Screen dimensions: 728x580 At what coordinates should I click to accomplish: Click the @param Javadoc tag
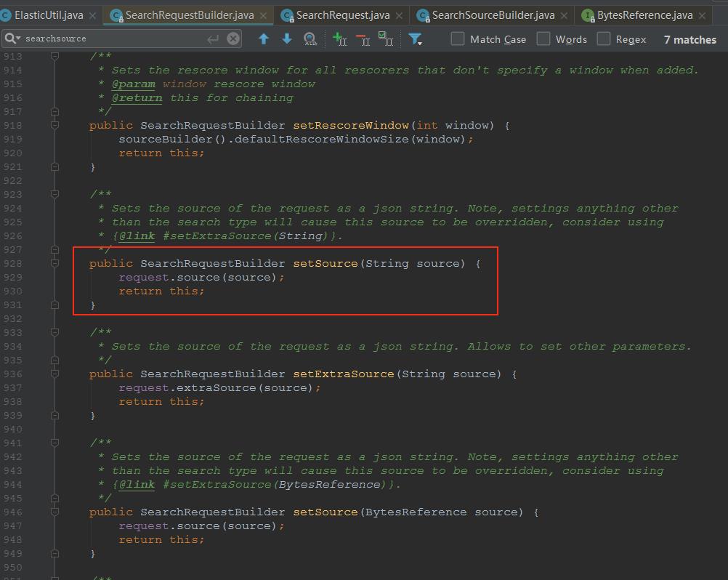(x=134, y=84)
